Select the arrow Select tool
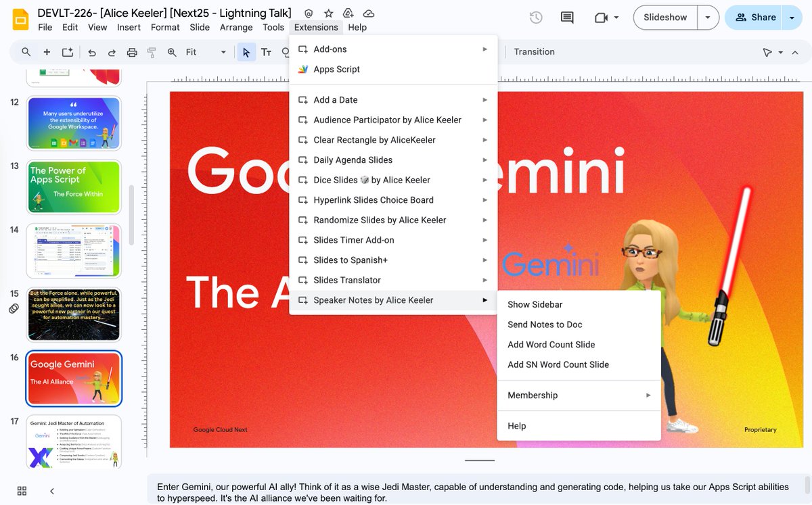Viewport: 812px width, 505px height. 246,52
